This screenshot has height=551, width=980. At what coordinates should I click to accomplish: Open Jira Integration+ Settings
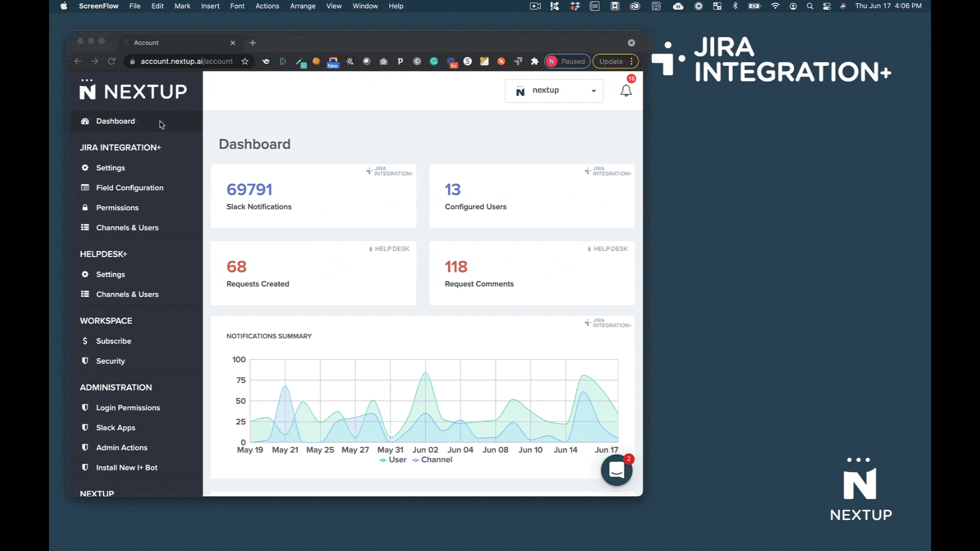pos(135,168)
